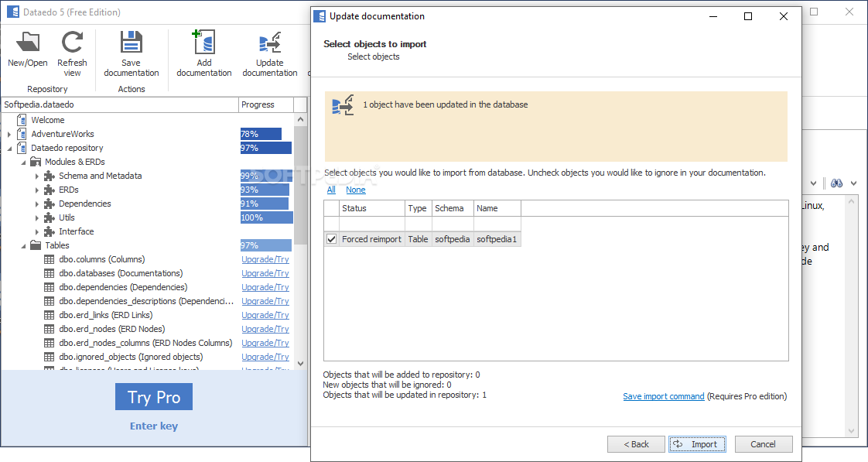Click the Progress column header
Screen dimensions: 868x462
[x=265, y=104]
